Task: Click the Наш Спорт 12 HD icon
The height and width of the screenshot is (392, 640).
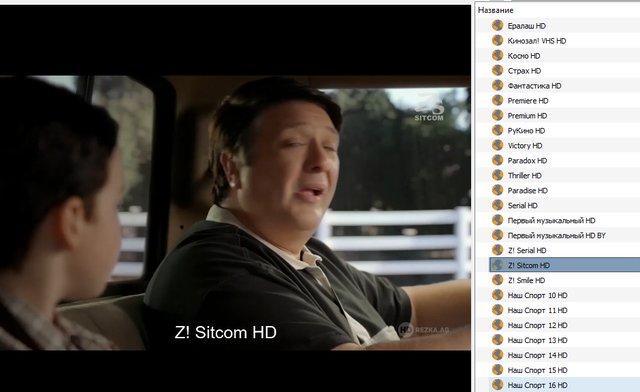Action: coord(497,325)
